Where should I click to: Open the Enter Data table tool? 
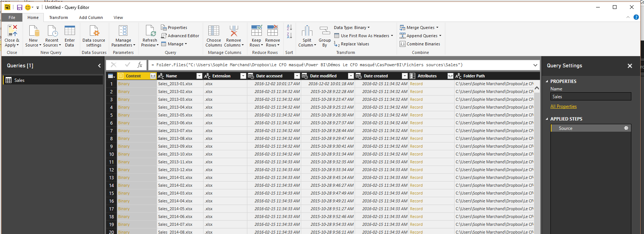click(x=69, y=31)
